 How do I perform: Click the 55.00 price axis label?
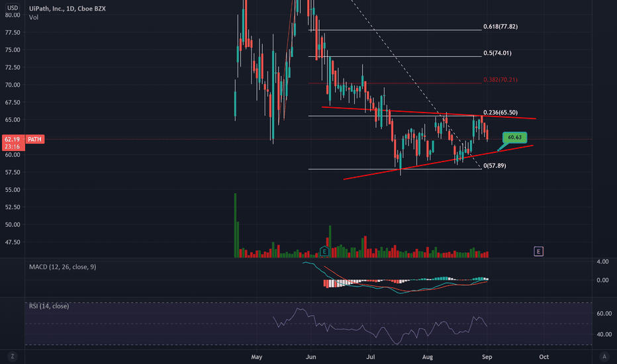click(13, 190)
